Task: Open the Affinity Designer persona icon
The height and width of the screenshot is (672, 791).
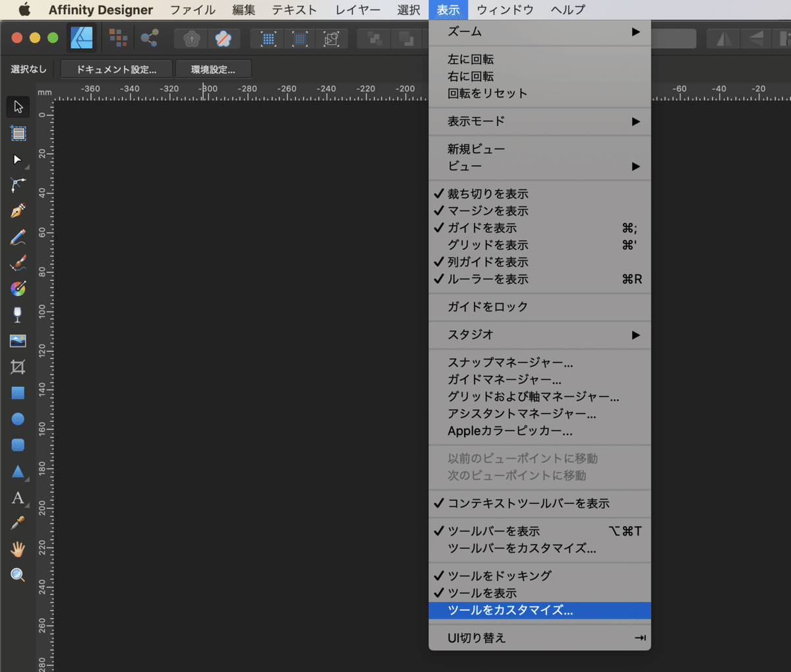Action: click(82, 38)
